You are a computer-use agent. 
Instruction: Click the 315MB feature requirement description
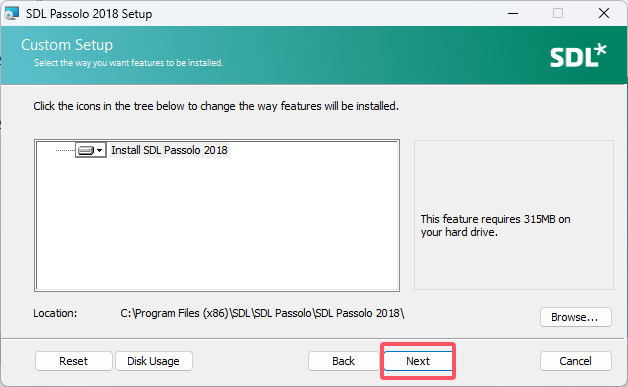[x=495, y=226]
